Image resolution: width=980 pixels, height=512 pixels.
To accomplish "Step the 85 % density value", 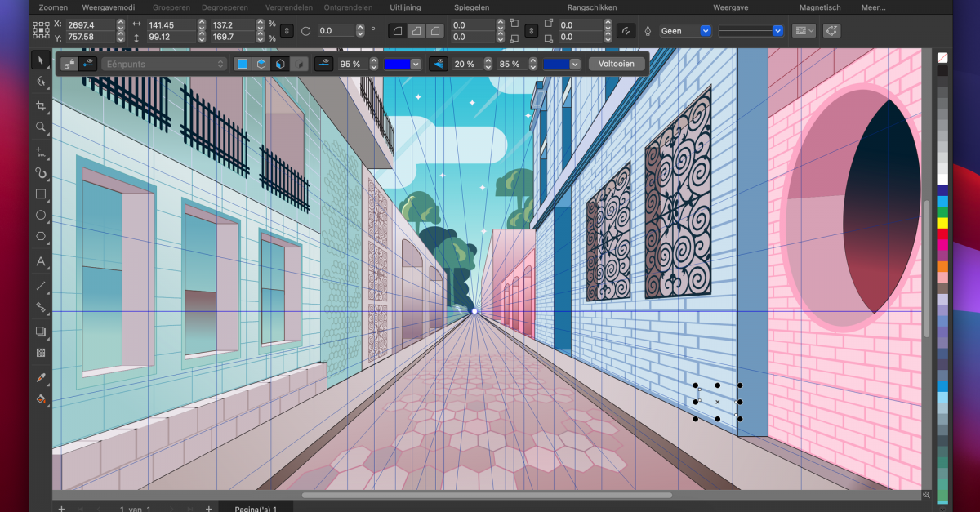I will (534, 64).
